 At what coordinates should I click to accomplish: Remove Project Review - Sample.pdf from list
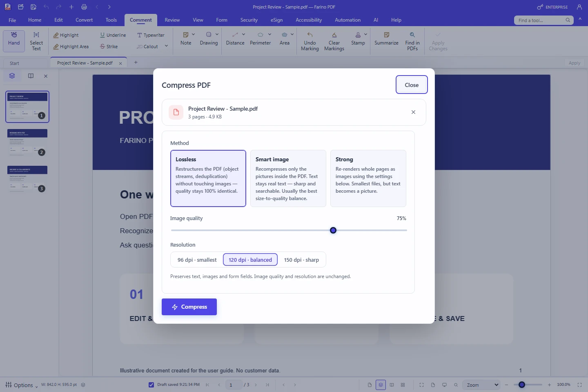413,112
